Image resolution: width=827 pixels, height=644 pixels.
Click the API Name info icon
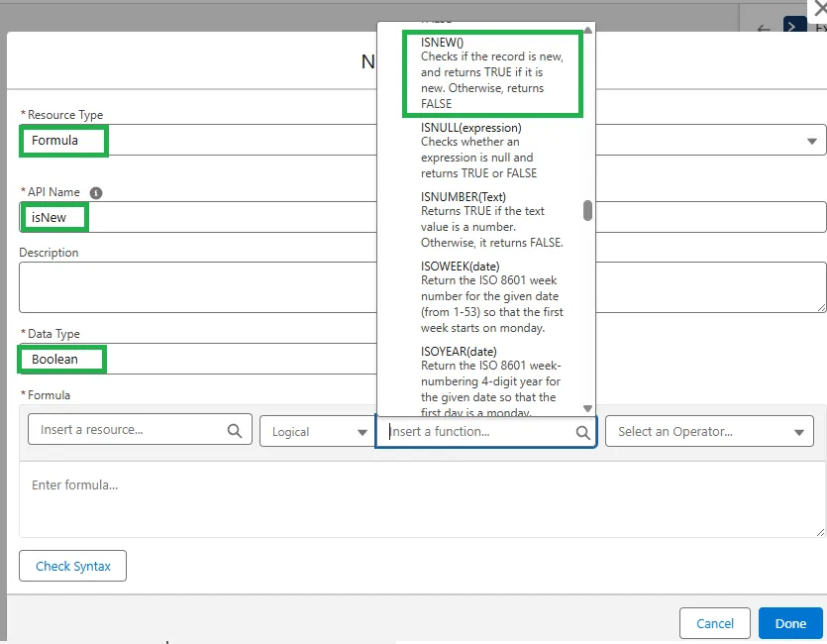95,193
